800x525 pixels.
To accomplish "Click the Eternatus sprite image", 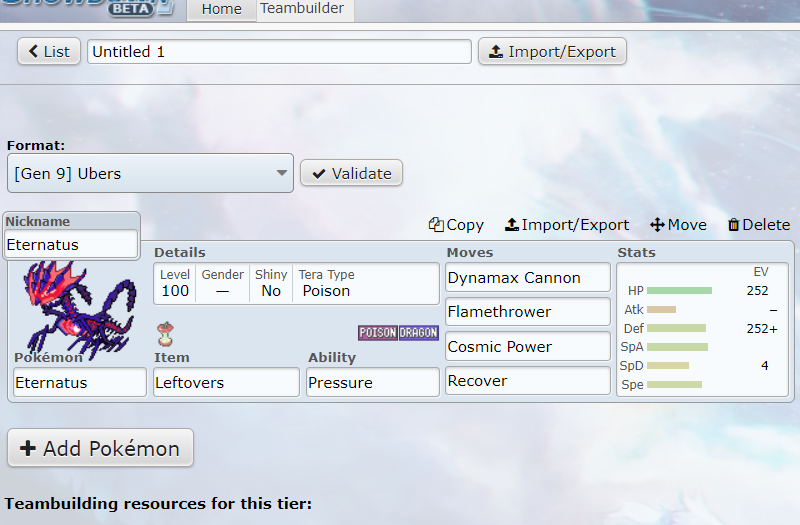I will tap(79, 310).
